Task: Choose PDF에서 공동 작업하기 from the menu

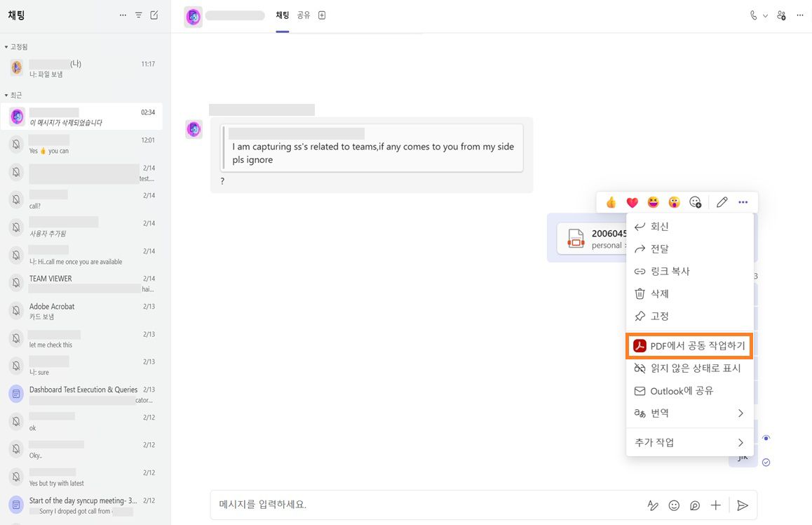Action: 689,345
